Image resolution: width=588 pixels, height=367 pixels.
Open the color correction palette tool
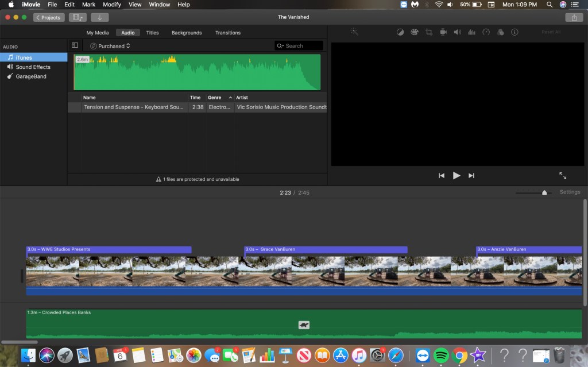point(415,32)
